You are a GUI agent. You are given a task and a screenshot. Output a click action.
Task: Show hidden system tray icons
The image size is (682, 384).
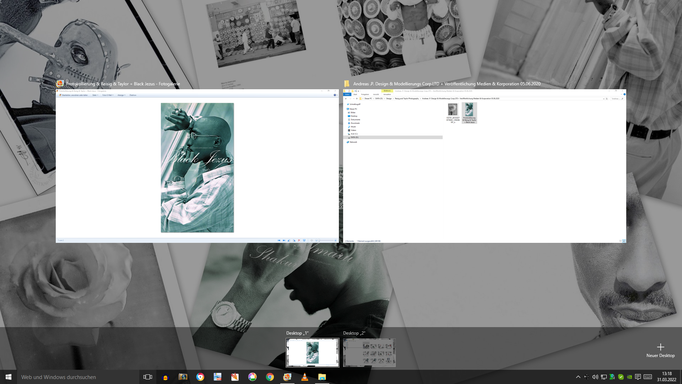(578, 377)
